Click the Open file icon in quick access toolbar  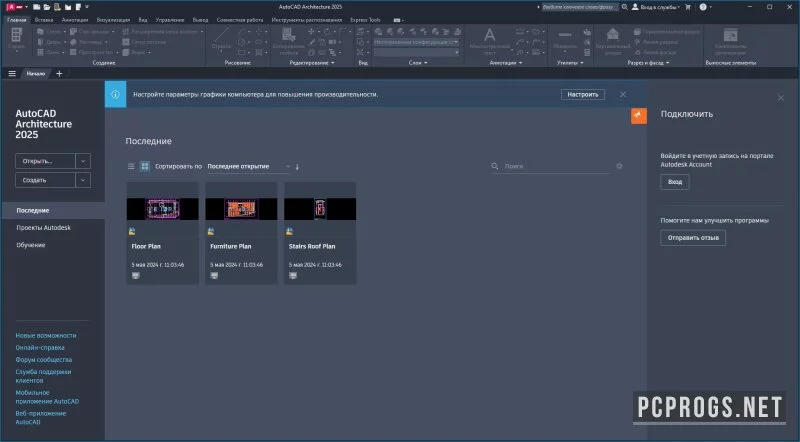coord(47,7)
